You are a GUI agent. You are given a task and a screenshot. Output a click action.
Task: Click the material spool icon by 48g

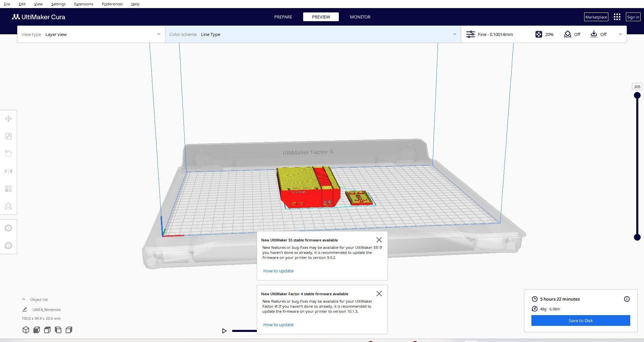(535, 309)
